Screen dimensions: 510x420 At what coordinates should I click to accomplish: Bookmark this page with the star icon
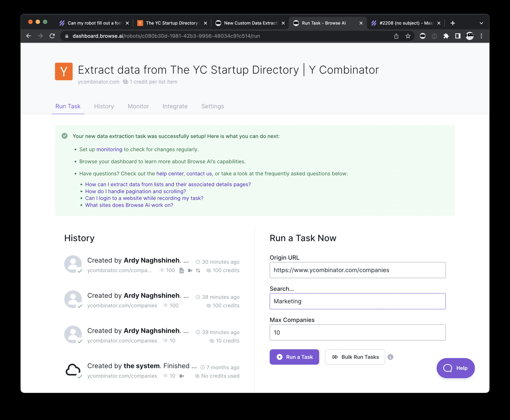408,36
